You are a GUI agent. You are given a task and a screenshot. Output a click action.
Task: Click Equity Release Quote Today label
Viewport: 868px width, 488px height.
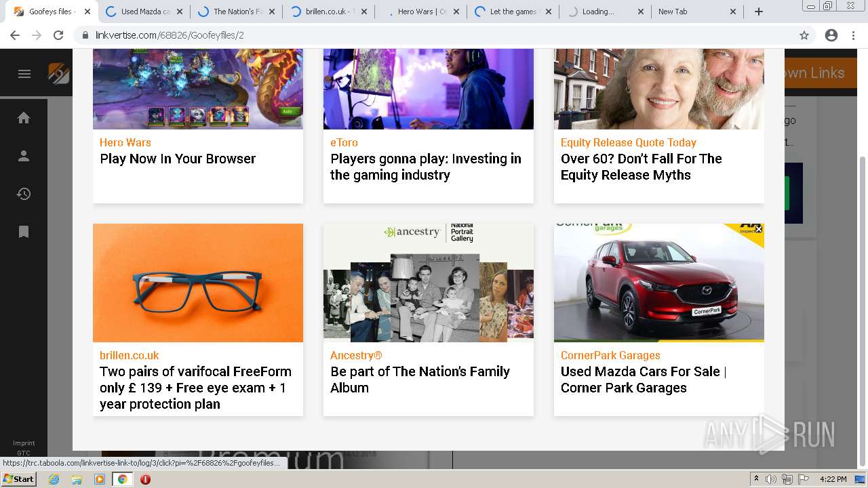629,142
